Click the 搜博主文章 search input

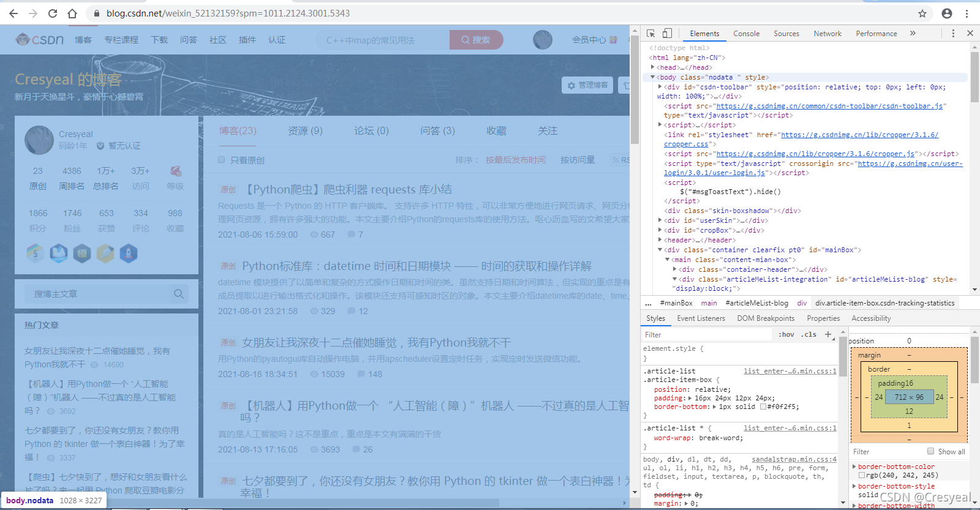(x=96, y=294)
